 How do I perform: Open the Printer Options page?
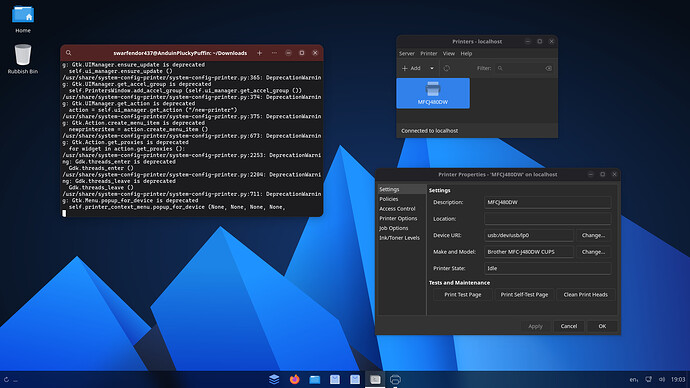click(402, 218)
